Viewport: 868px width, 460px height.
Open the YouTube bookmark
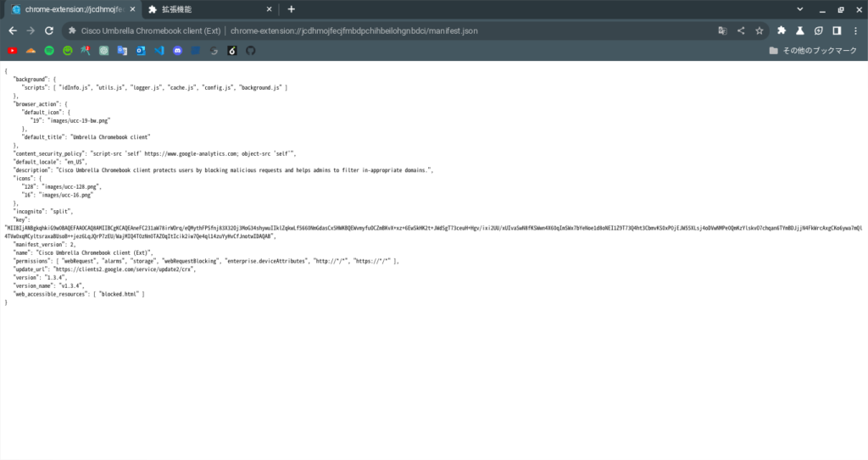pos(12,51)
